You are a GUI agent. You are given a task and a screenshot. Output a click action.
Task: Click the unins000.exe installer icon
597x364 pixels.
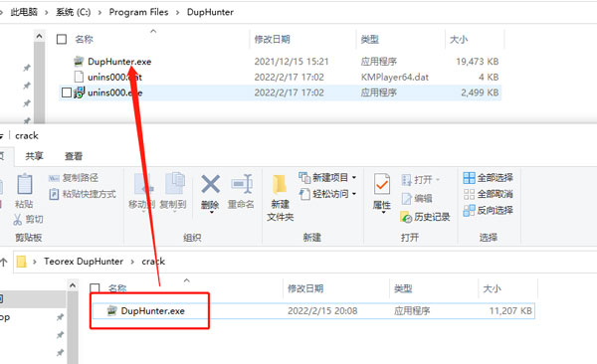click(79, 92)
